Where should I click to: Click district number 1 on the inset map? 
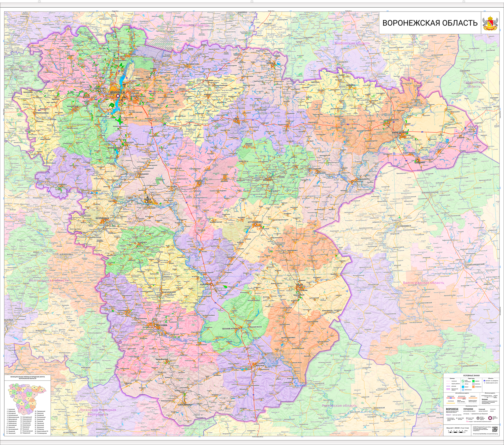(27, 391)
